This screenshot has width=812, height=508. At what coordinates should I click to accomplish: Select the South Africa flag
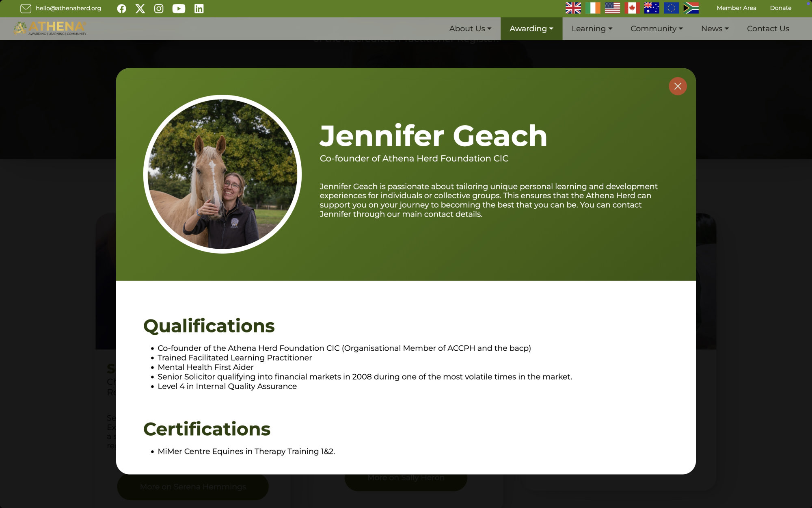[691, 8]
